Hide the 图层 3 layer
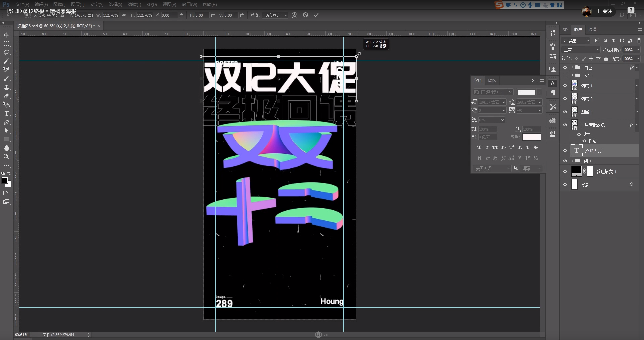The image size is (644, 340). coord(565,112)
